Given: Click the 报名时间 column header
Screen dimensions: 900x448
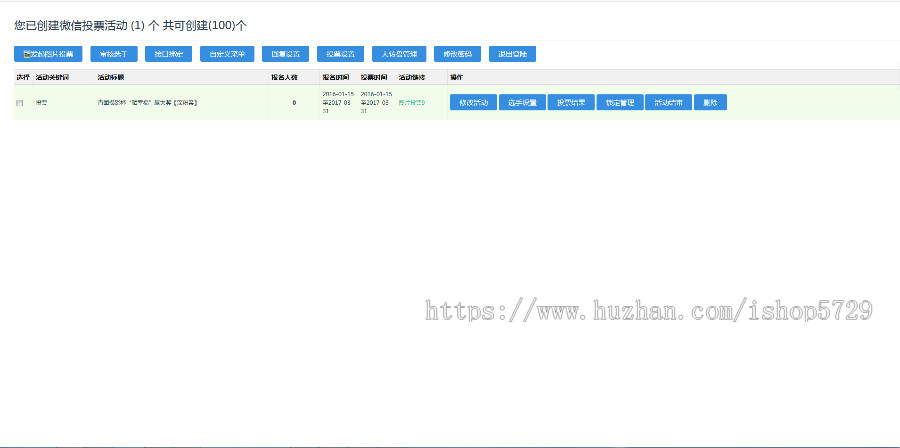Looking at the screenshot, I should (334, 77).
